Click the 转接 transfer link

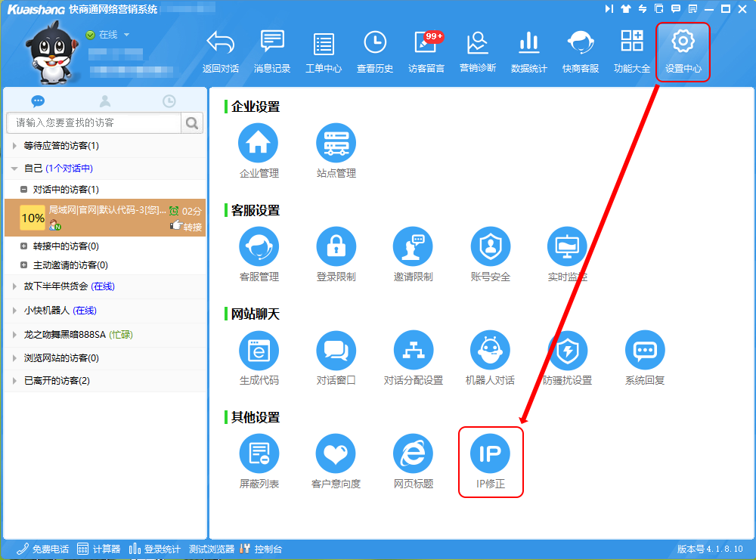click(x=192, y=227)
